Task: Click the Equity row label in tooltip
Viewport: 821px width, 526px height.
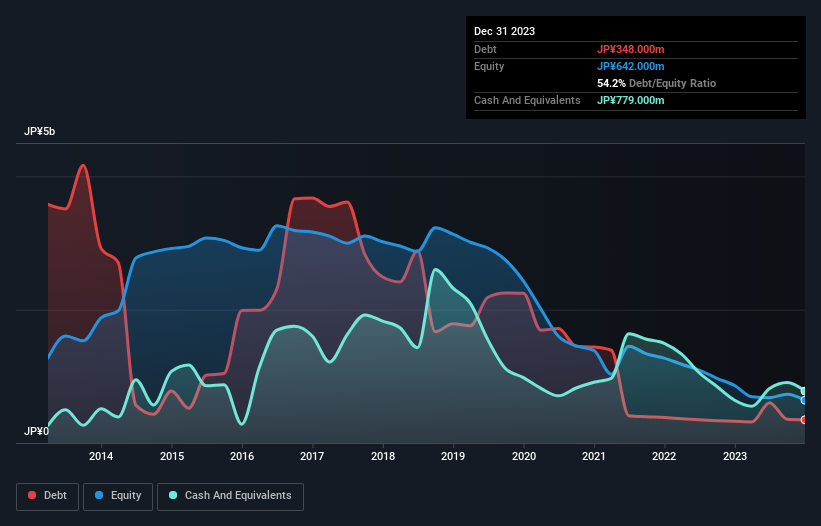Action: pyautogui.click(x=489, y=66)
